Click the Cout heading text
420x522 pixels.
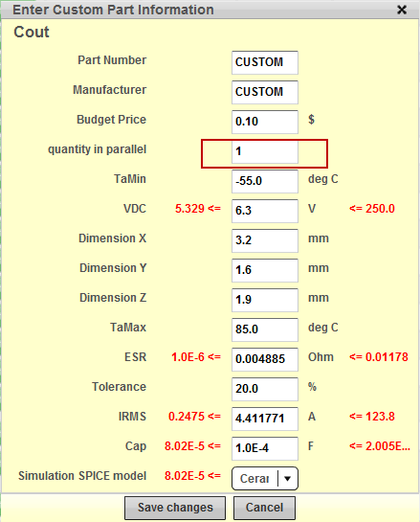[32, 32]
